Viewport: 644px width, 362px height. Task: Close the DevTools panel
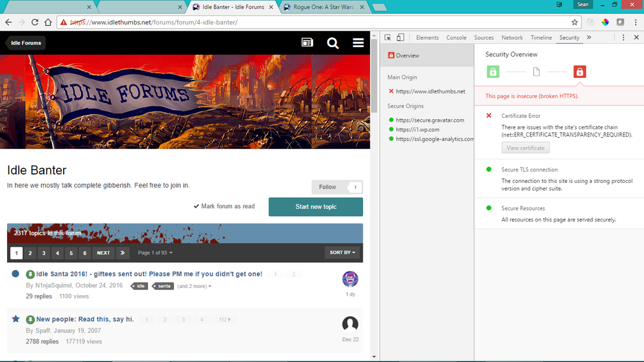[x=636, y=37]
